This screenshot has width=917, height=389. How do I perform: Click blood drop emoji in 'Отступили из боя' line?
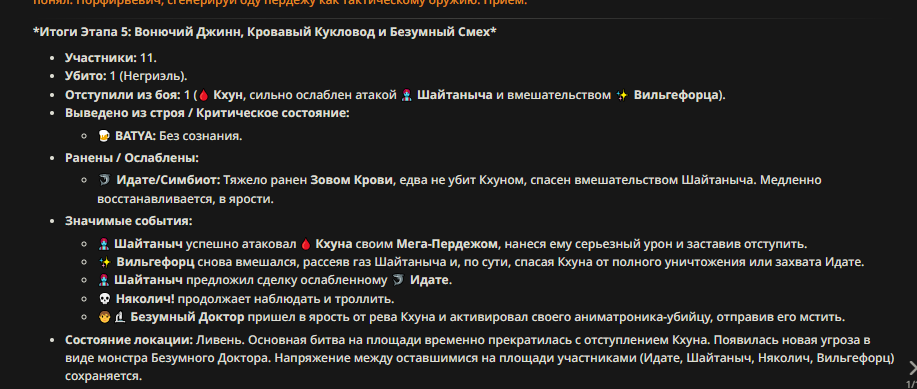click(204, 95)
